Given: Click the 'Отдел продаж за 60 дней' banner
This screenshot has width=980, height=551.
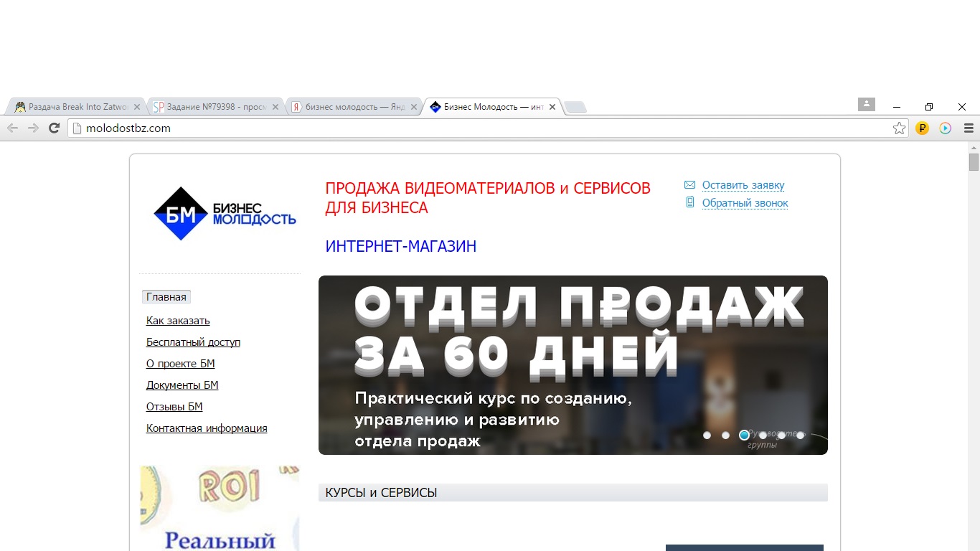Looking at the screenshot, I should [x=573, y=365].
